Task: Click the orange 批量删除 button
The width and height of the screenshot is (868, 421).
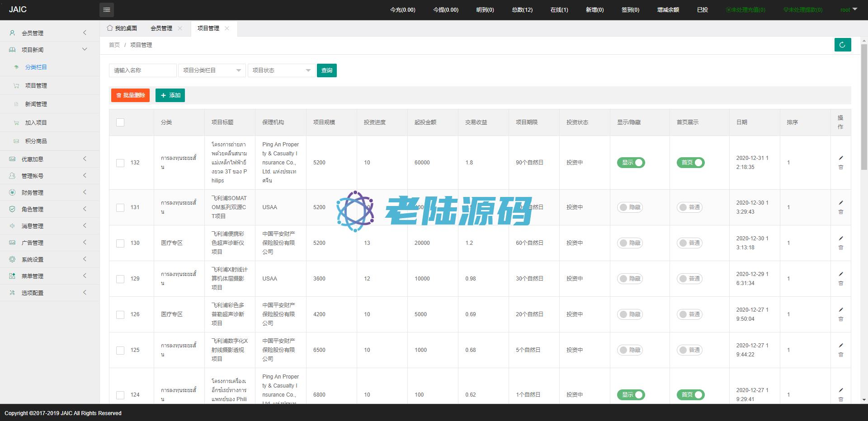Action: point(130,95)
